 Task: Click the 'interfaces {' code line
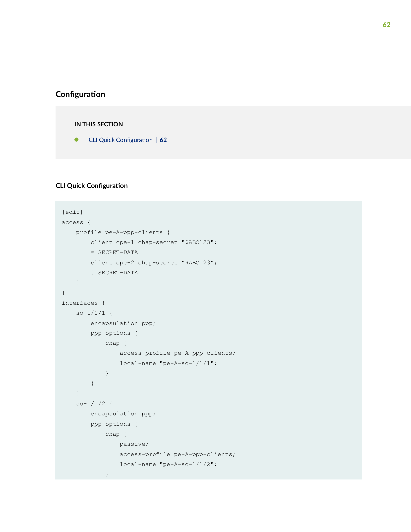coord(83,303)
